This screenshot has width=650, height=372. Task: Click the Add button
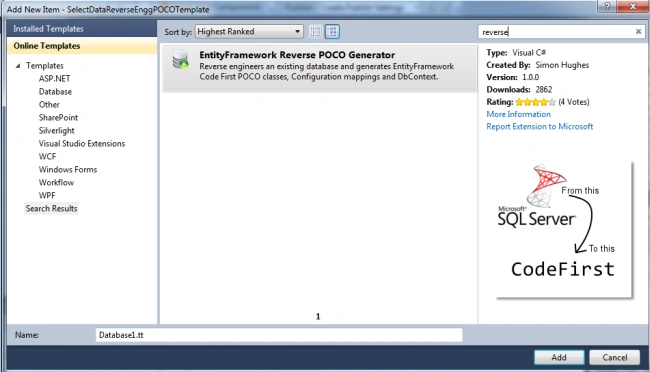pos(559,357)
